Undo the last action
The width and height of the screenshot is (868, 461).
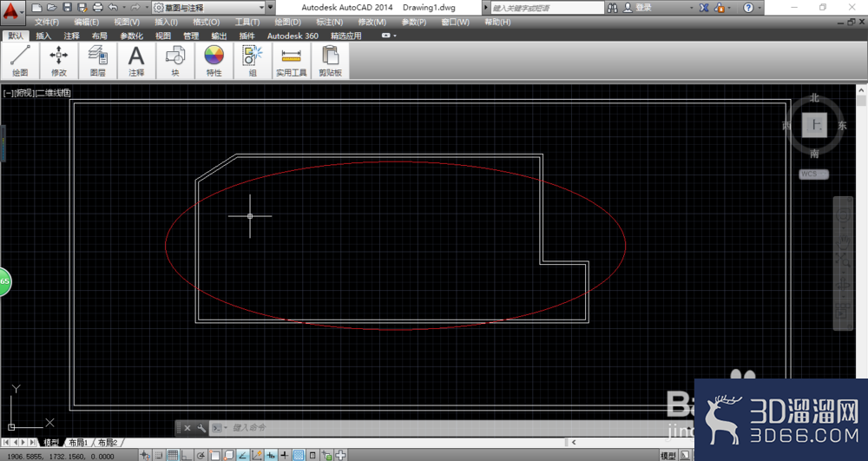pyautogui.click(x=113, y=8)
